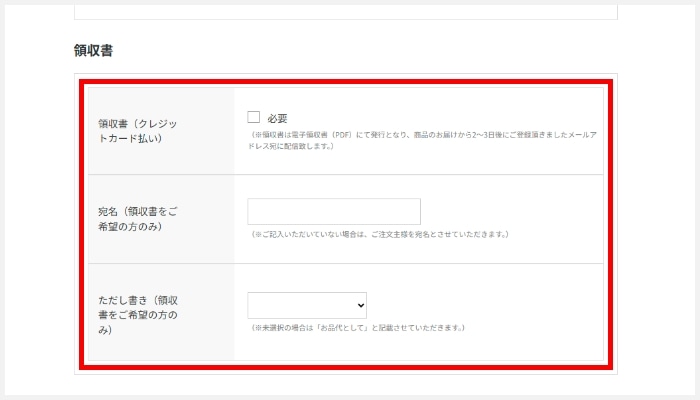The image size is (700, 400).
Task: Click empty space right of 必要 label
Action: pyautogui.click(x=450, y=118)
